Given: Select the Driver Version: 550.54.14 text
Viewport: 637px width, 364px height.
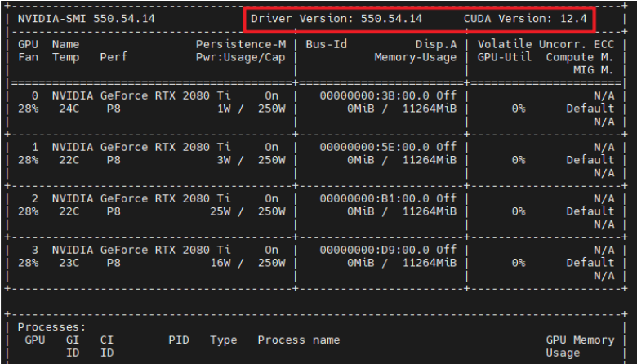Looking at the screenshot, I should (x=336, y=19).
